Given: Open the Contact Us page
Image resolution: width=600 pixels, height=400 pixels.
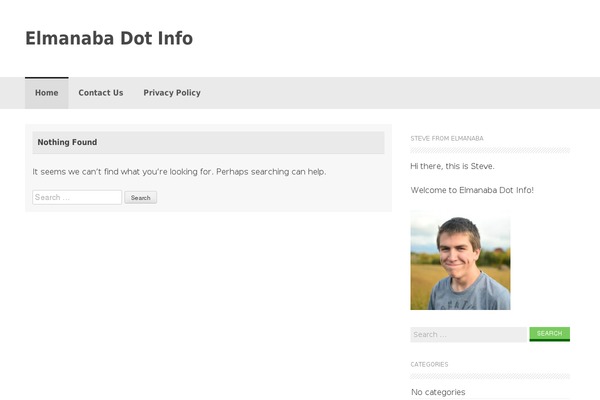Looking at the screenshot, I should [101, 93].
